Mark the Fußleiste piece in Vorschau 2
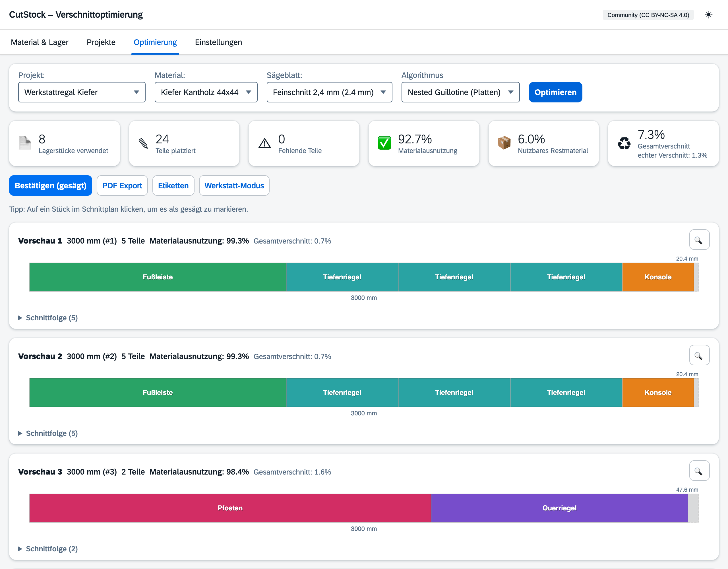Image resolution: width=728 pixels, height=569 pixels. [158, 392]
